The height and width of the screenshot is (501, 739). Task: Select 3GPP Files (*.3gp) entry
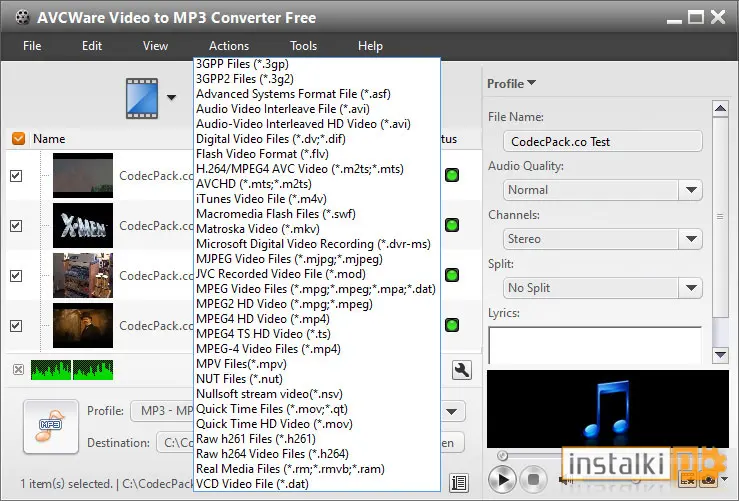tap(317, 64)
